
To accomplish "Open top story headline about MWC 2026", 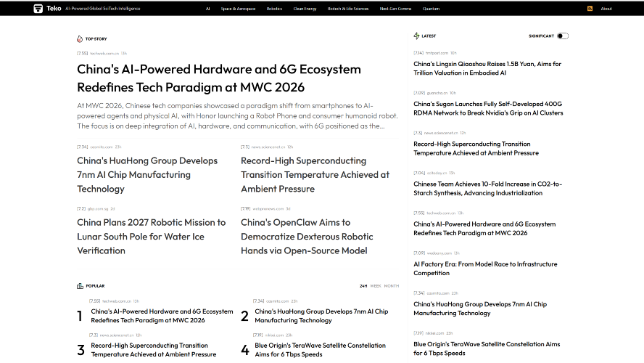I will point(219,78).
